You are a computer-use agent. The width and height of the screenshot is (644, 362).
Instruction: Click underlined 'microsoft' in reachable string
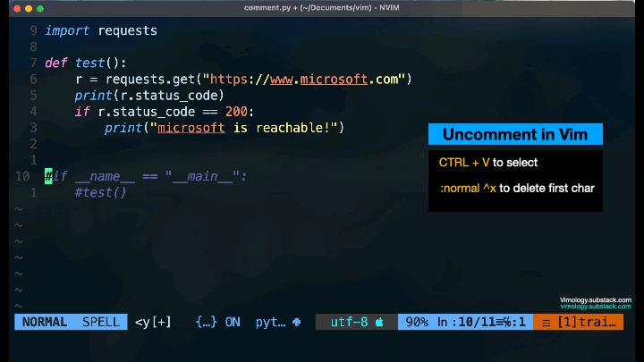click(x=191, y=128)
